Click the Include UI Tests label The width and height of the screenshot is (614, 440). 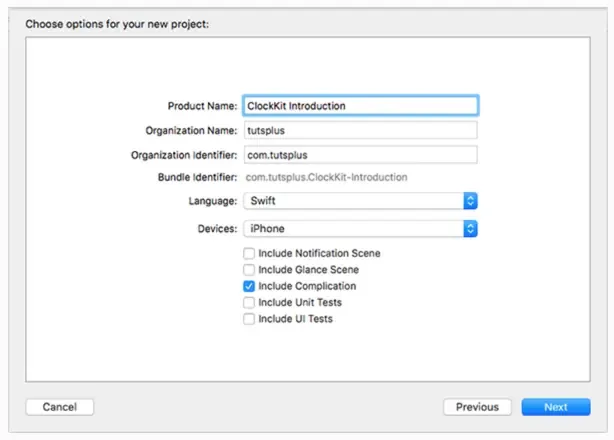295,319
